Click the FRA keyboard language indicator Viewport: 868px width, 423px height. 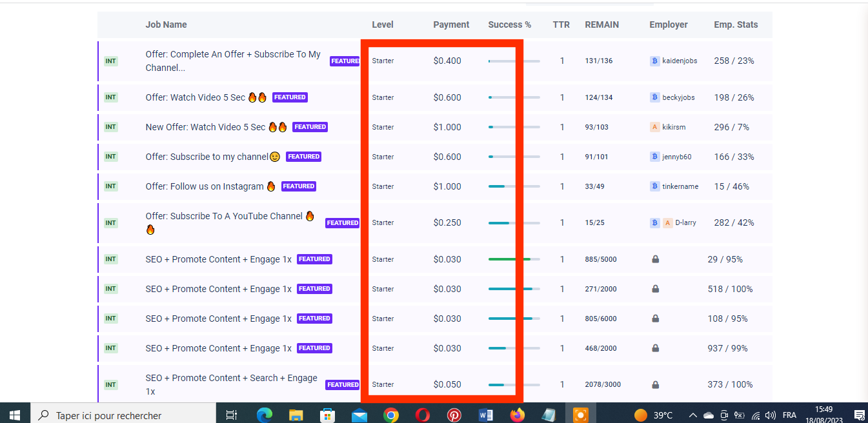point(789,415)
